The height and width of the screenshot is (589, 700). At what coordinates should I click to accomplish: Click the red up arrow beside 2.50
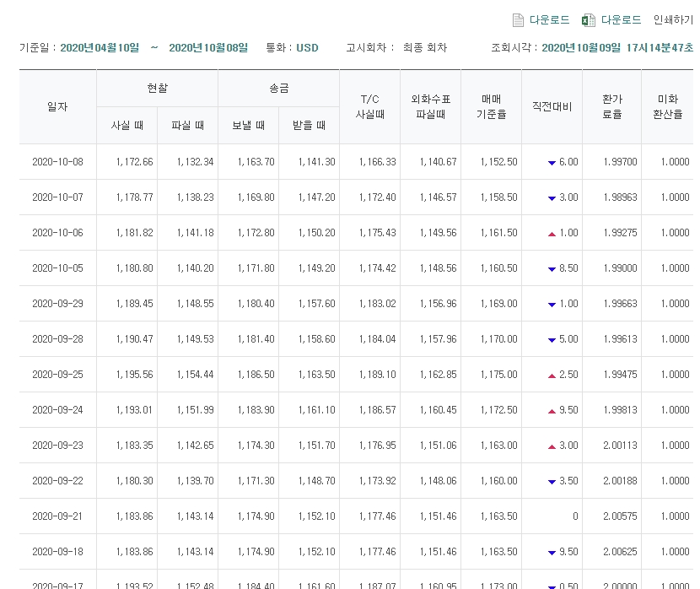tap(552, 376)
